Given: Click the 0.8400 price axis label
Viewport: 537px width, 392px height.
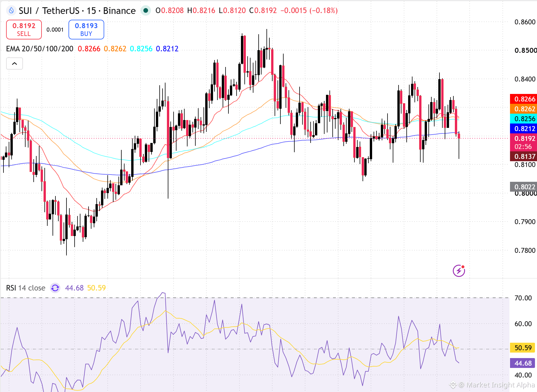Looking at the screenshot, I should [525, 79].
